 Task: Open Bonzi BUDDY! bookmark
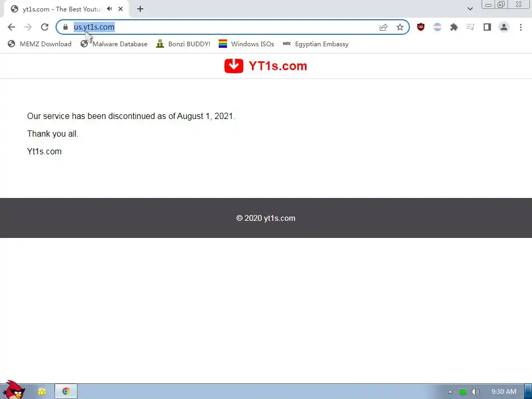[x=183, y=44]
